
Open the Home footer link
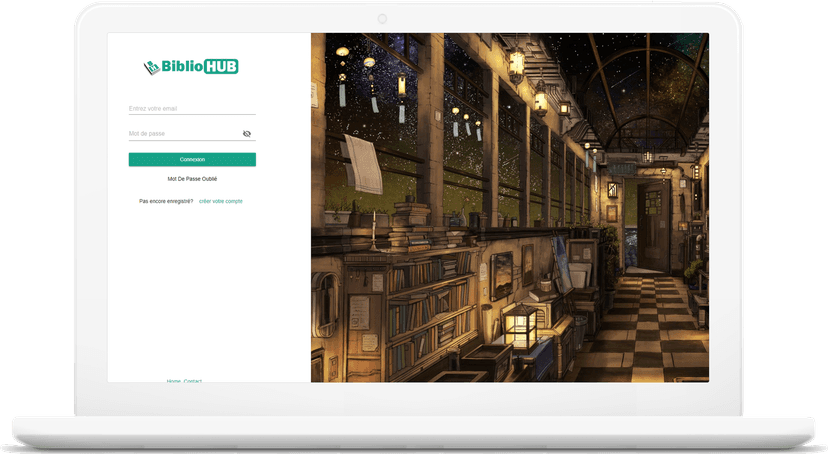[x=174, y=381]
